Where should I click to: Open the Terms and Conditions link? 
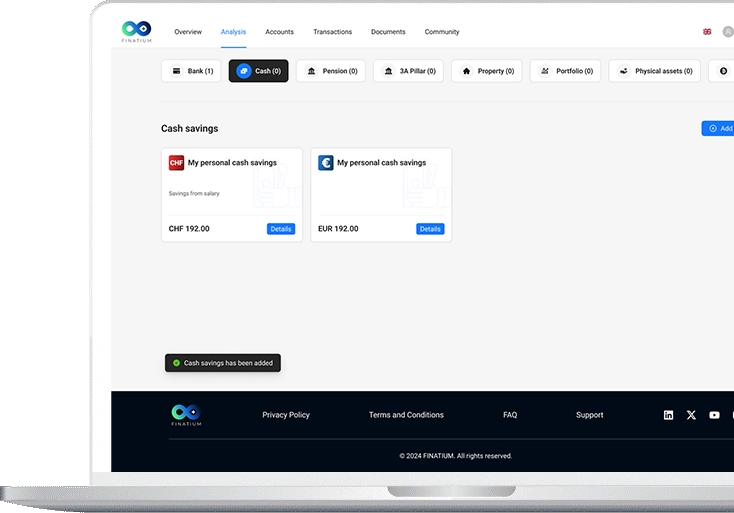click(x=406, y=415)
